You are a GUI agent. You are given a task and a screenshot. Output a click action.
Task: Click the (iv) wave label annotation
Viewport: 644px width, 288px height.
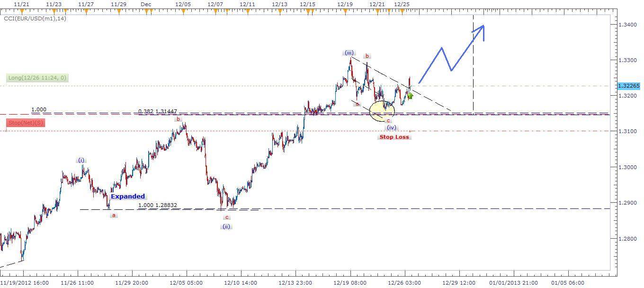pos(391,127)
